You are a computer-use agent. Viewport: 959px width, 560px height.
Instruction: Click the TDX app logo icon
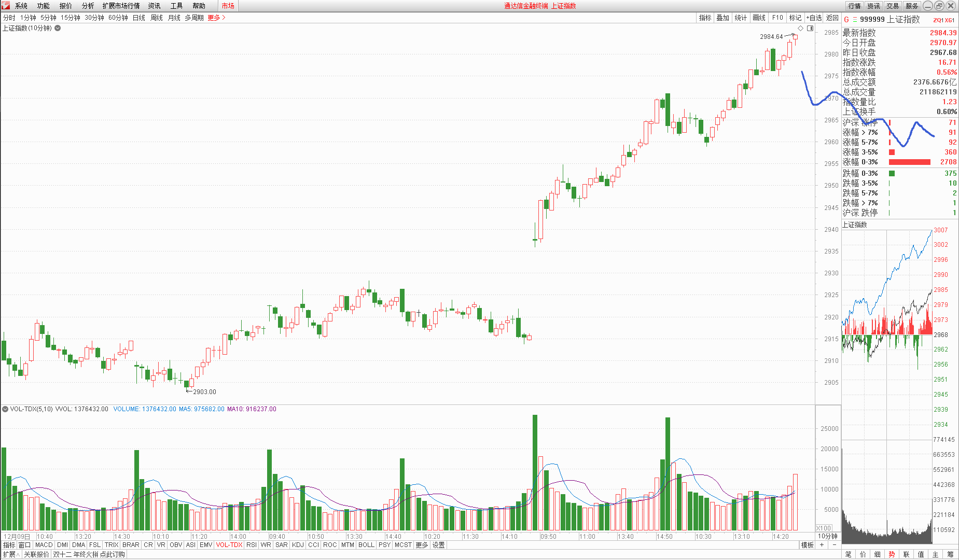pos(6,6)
